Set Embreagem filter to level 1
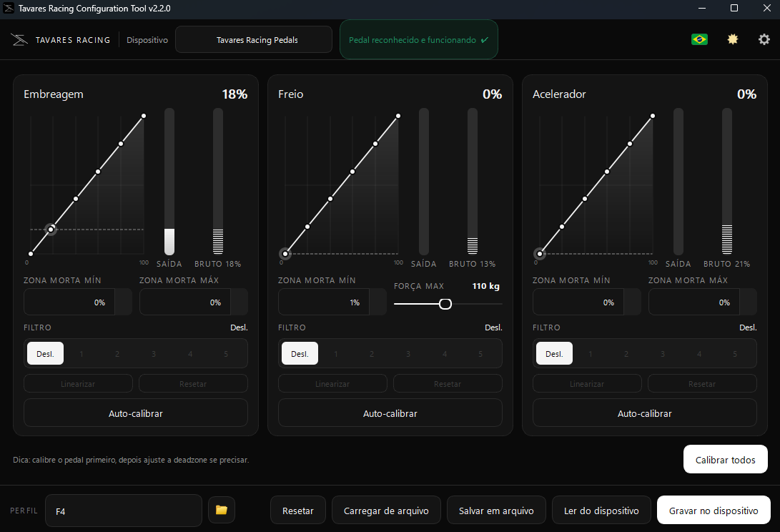 (x=81, y=354)
